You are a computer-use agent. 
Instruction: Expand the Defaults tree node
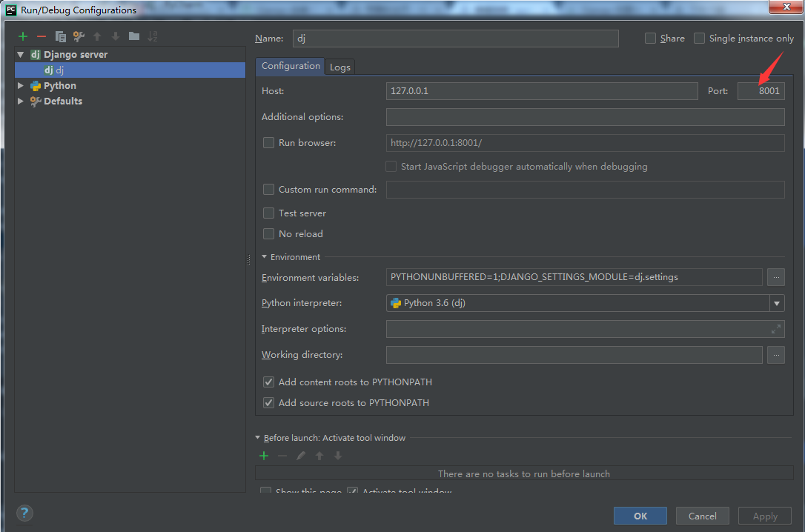pyautogui.click(x=21, y=101)
